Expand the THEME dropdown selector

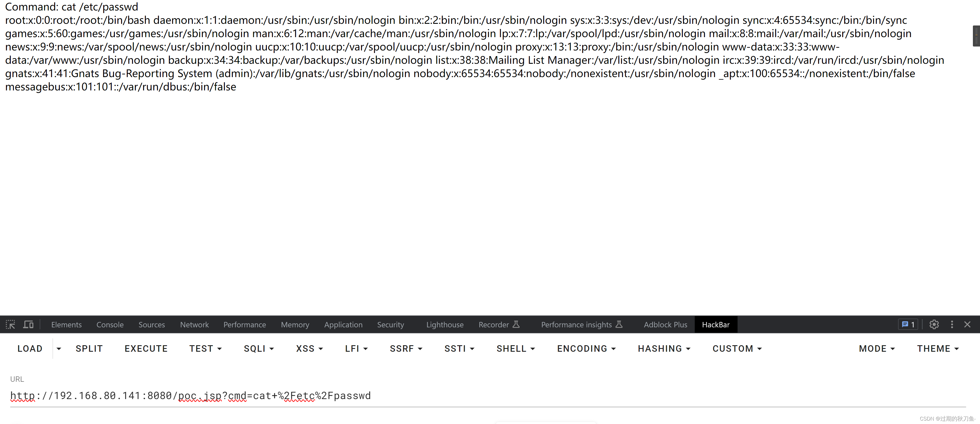point(937,348)
